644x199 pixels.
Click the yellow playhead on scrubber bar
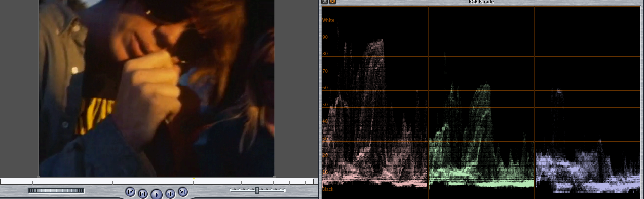[x=194, y=179]
